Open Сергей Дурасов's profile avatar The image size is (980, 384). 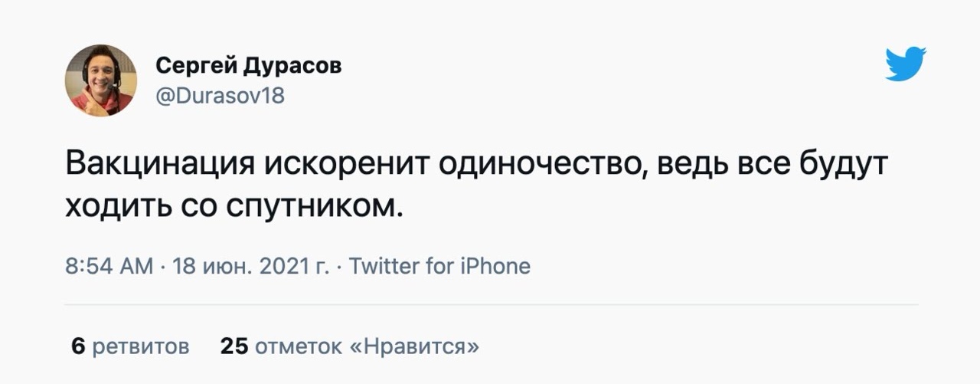coord(100,80)
